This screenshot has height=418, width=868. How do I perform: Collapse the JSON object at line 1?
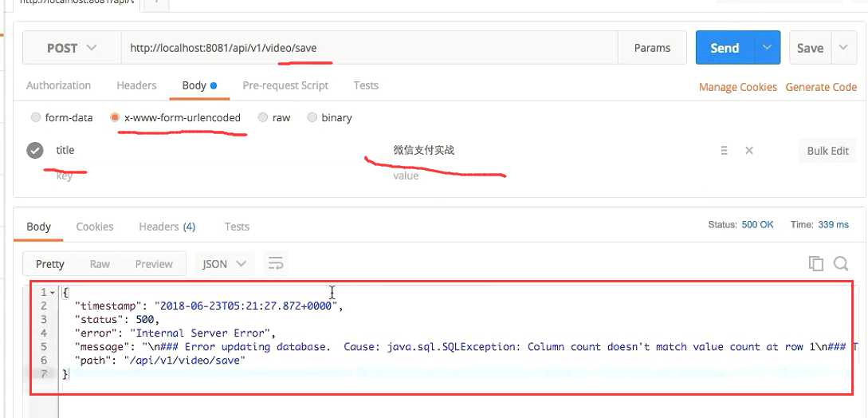tap(53, 293)
